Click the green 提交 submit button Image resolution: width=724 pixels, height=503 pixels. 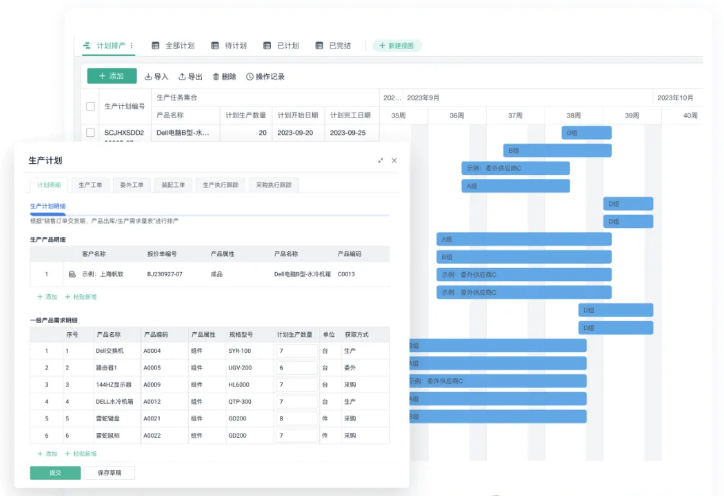(x=55, y=473)
